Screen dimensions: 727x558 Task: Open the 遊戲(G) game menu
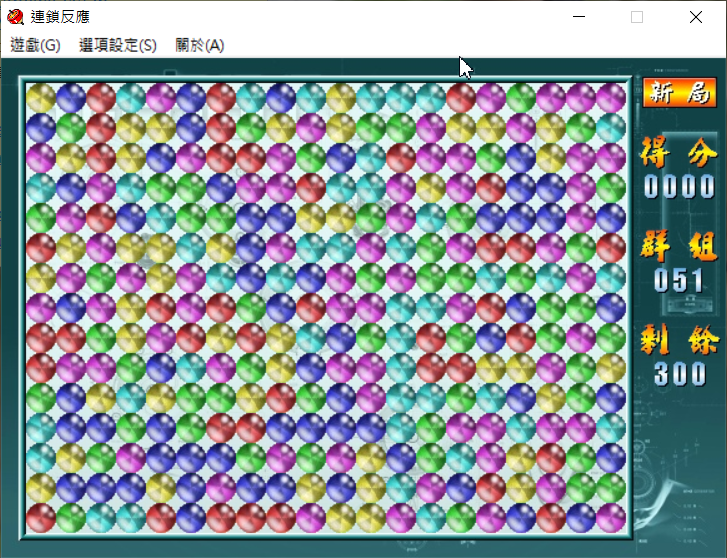coord(35,45)
